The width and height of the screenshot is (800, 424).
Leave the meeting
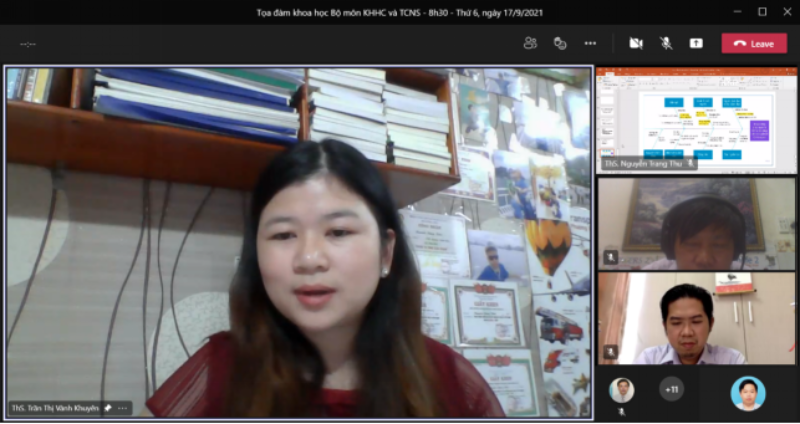(754, 43)
